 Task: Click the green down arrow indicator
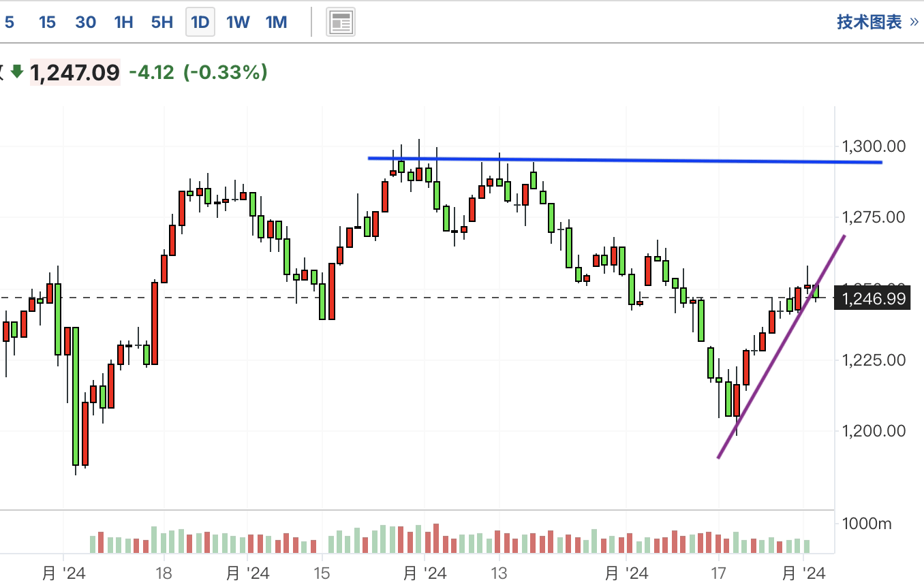pos(17,72)
